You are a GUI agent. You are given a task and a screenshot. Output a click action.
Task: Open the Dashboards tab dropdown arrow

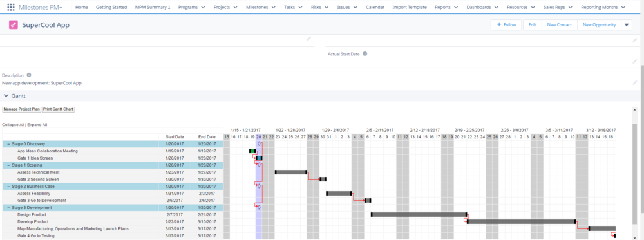click(496, 7)
